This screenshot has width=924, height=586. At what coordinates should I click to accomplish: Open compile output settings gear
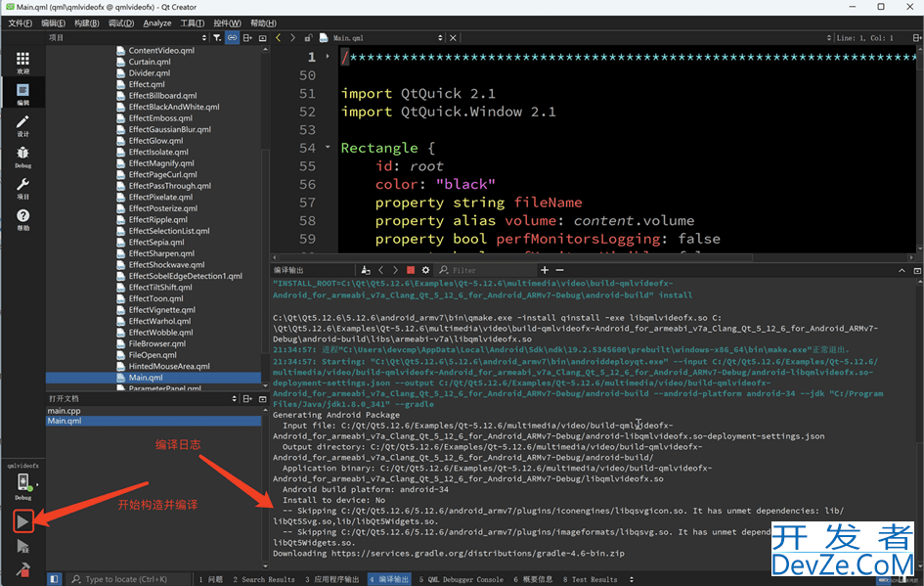[x=425, y=270]
